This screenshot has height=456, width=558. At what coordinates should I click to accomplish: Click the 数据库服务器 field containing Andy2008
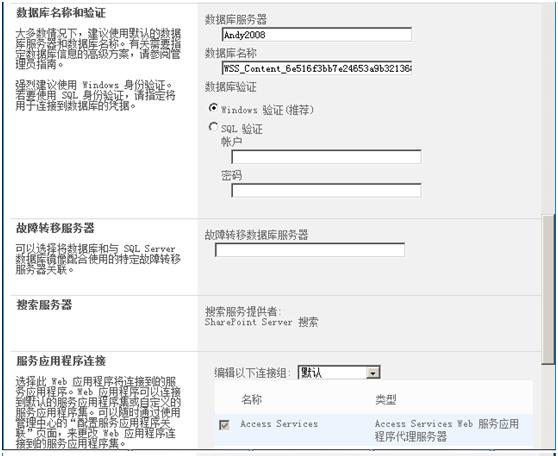[317, 35]
